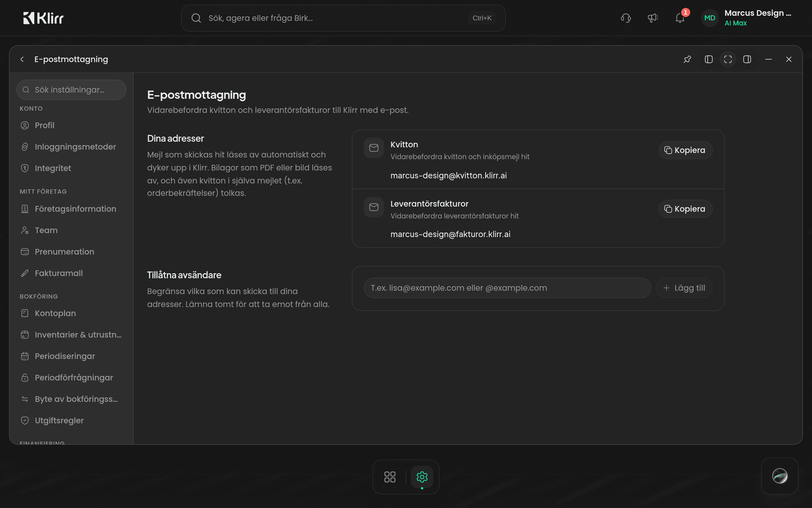812x508 pixels.
Task: Toggle fullscreen for the panel
Action: tap(728, 60)
